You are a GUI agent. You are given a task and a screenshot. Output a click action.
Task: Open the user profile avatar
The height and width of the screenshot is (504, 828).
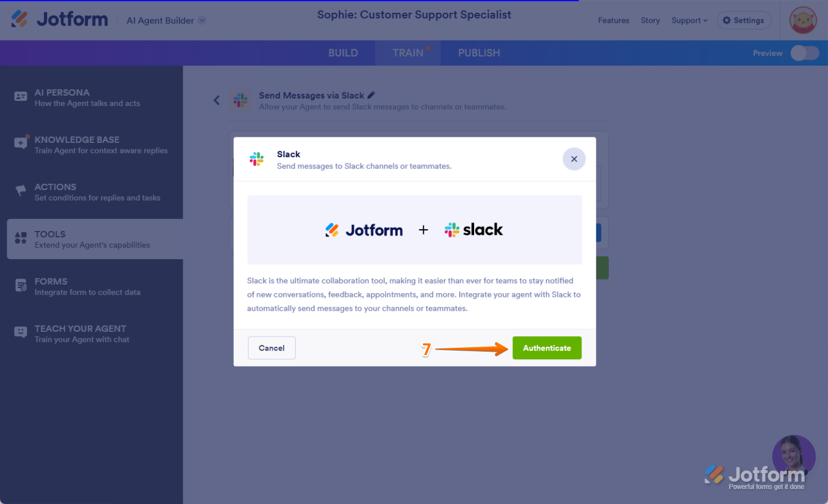(803, 20)
